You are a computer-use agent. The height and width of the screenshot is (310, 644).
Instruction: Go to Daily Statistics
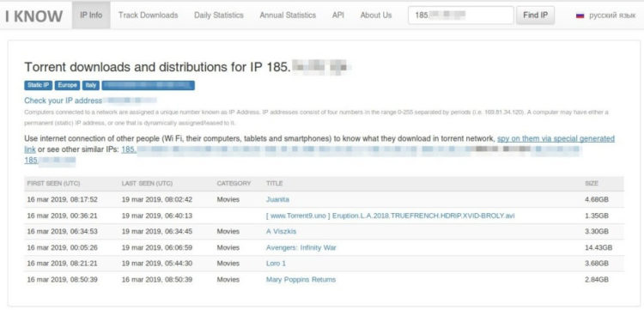pyautogui.click(x=219, y=15)
